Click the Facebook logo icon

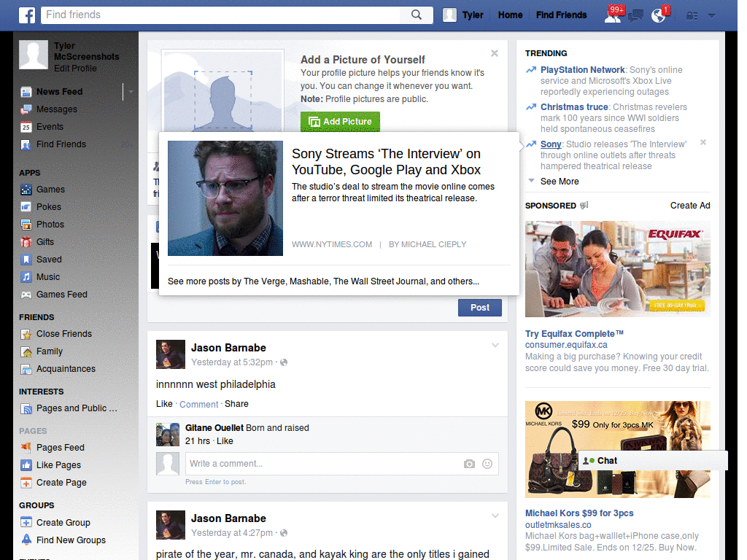pyautogui.click(x=27, y=15)
